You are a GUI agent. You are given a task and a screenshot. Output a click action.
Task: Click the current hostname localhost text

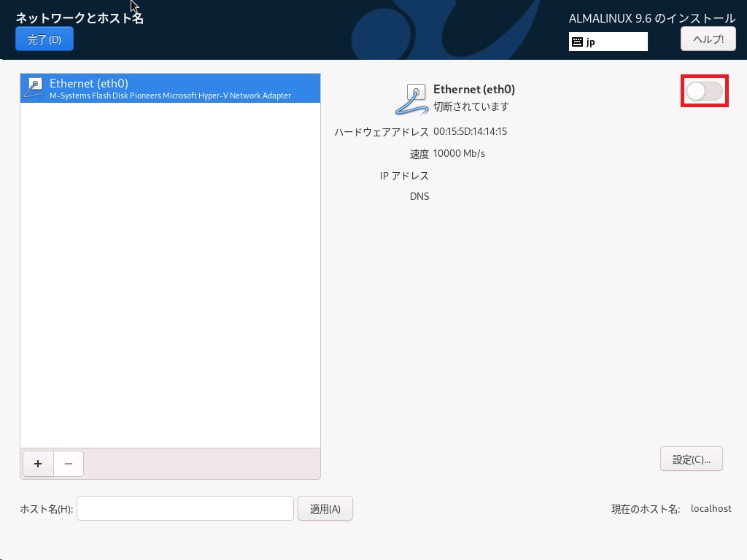pos(711,509)
